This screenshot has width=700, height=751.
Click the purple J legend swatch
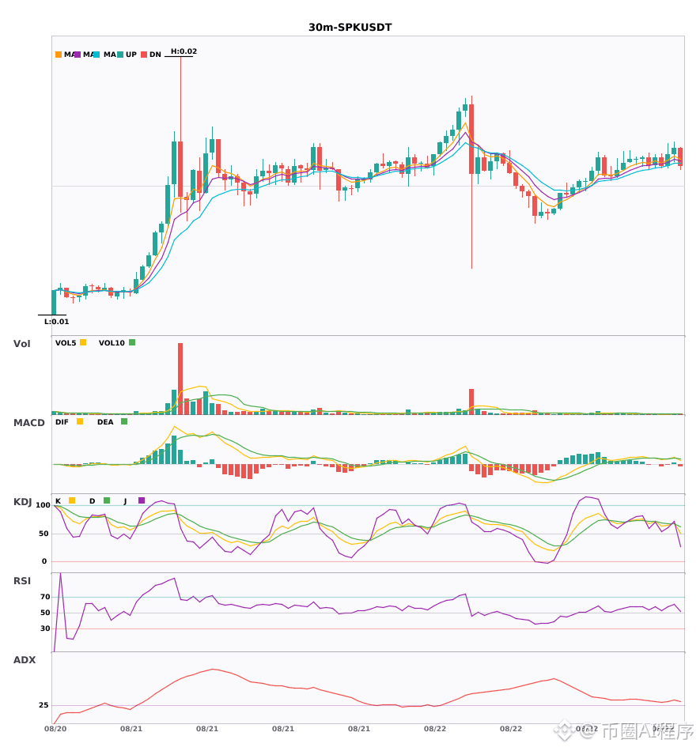142,500
